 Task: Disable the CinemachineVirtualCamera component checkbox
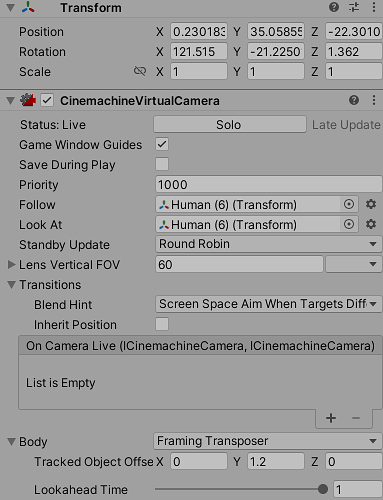tap(47, 100)
